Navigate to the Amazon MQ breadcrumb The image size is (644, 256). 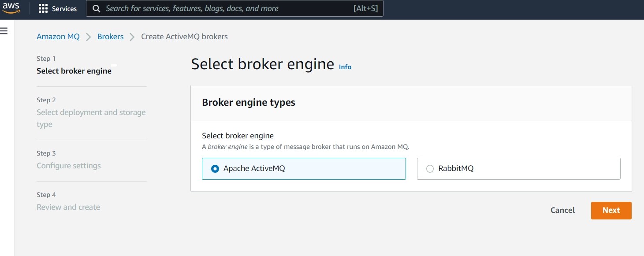(58, 36)
